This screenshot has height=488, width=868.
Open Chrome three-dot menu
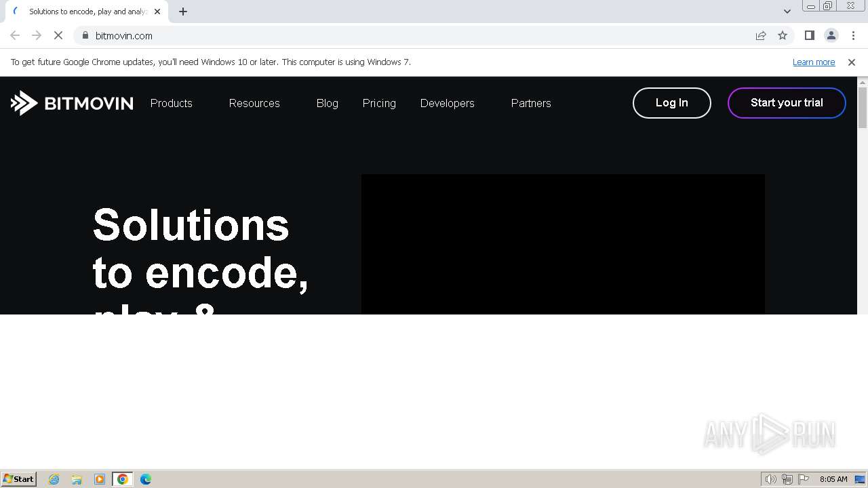(853, 35)
